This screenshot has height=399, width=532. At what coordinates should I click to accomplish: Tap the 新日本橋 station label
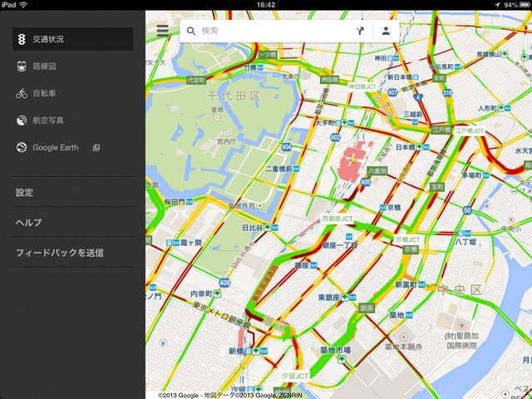tap(399, 77)
